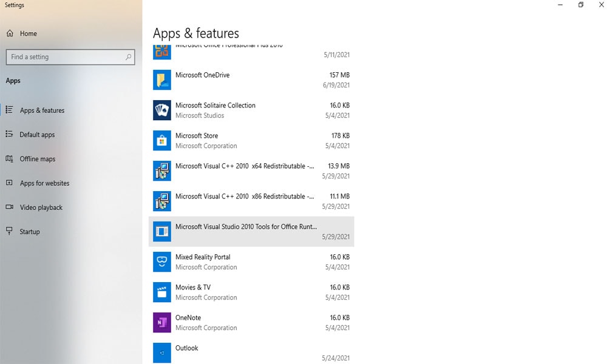This screenshot has width=607, height=364.
Task: Click the Movies & TV clapperboard icon
Action: 162,292
